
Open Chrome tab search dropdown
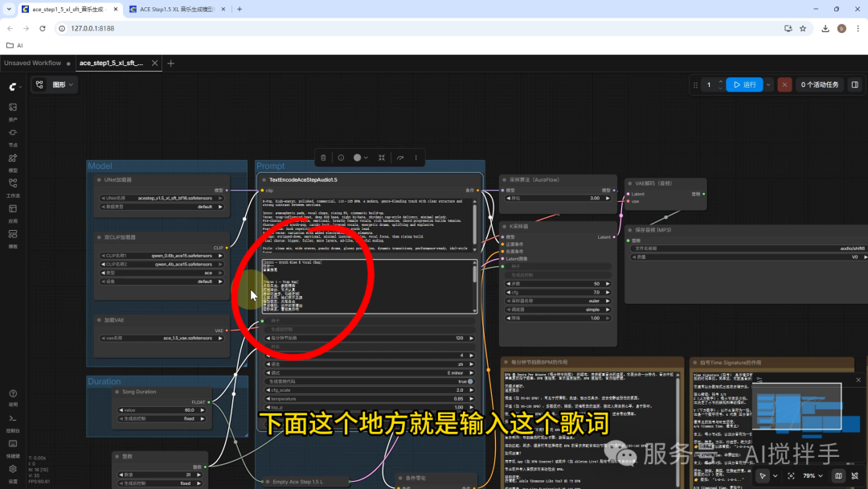click(x=9, y=9)
